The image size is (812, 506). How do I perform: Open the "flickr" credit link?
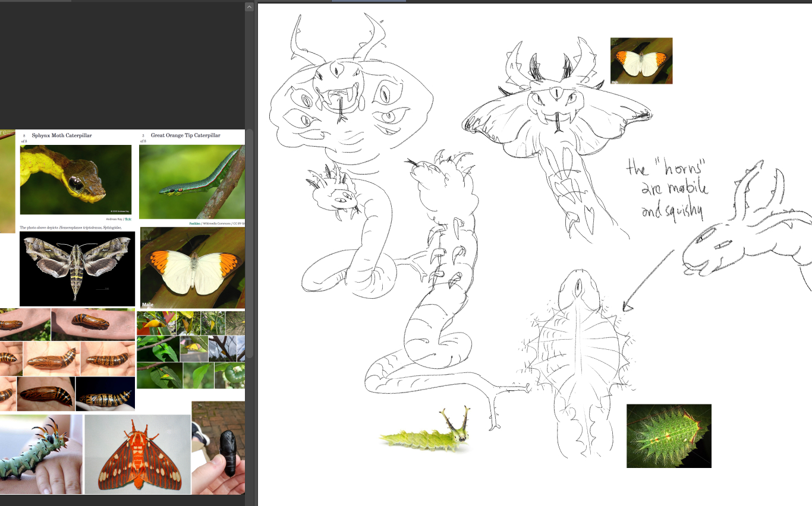(128, 219)
